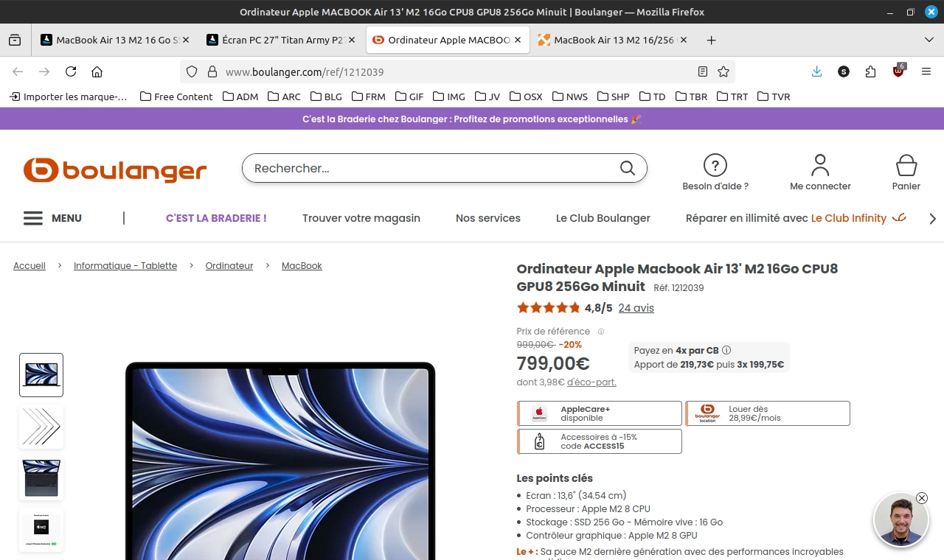Viewport: 944px width, 560px height.
Task: Open the TVR bookmarks folder
Action: click(x=774, y=97)
